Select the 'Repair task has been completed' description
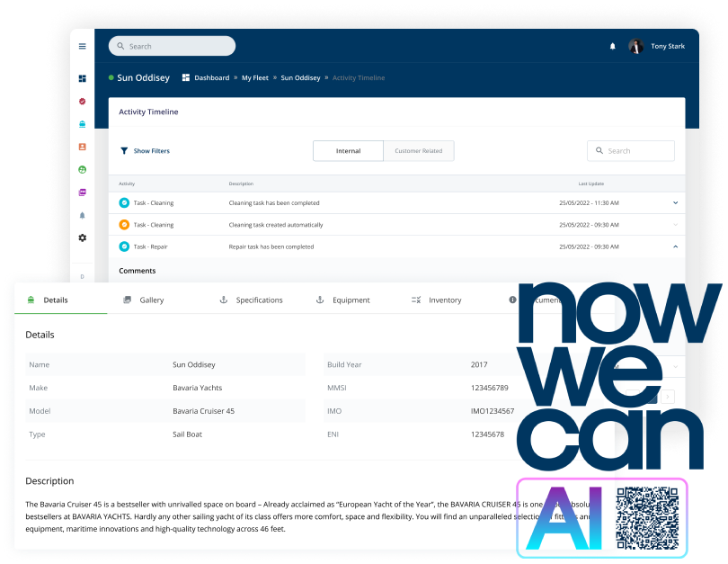The image size is (728, 564). (x=271, y=246)
